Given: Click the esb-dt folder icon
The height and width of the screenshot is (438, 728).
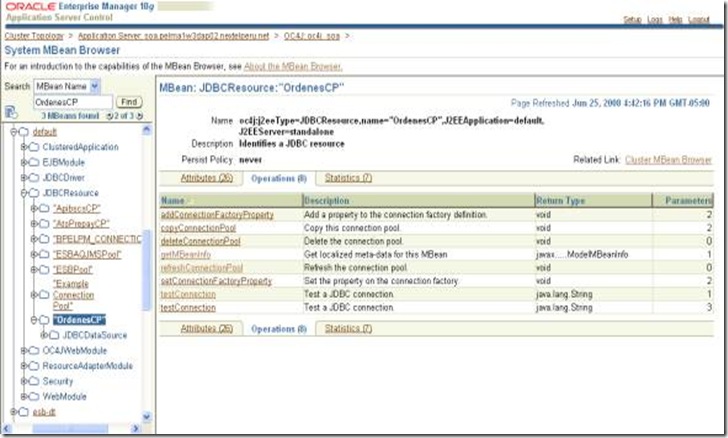Looking at the screenshot, I should 24,412.
